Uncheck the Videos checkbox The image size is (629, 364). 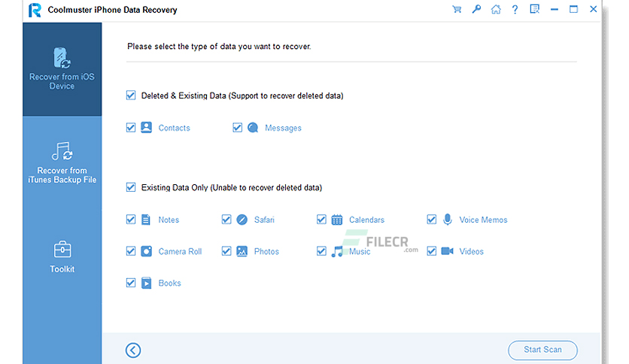point(432,251)
